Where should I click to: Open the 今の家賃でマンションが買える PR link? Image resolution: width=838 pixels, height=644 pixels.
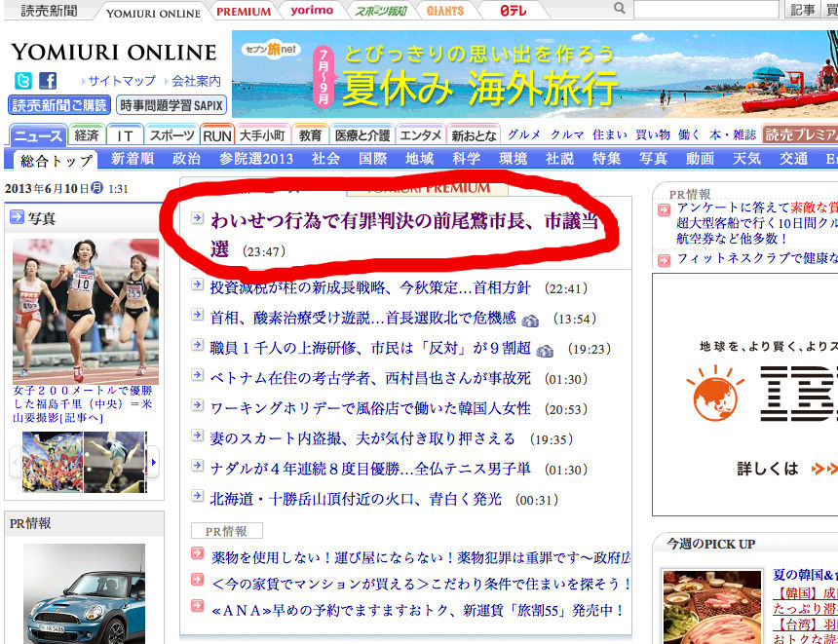[x=421, y=584]
